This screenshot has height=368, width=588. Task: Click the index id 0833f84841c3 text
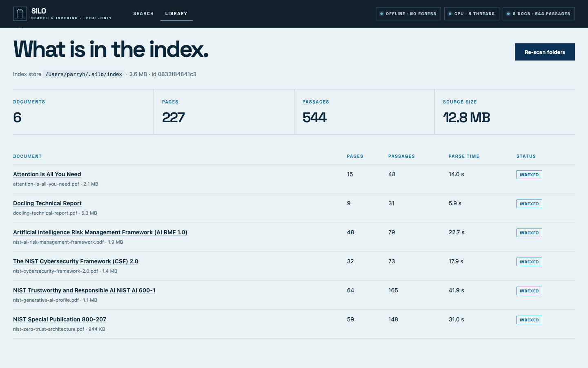click(x=174, y=74)
